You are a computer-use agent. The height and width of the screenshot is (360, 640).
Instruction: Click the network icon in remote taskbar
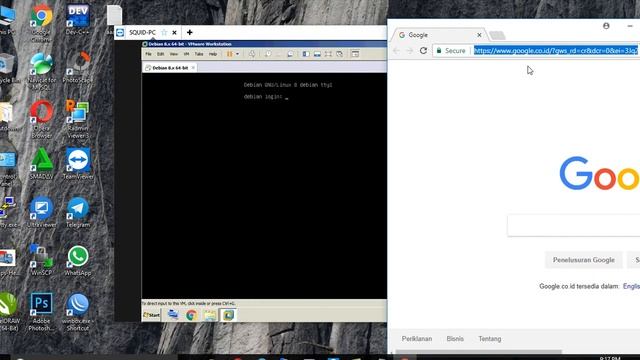pyautogui.click(x=173, y=315)
